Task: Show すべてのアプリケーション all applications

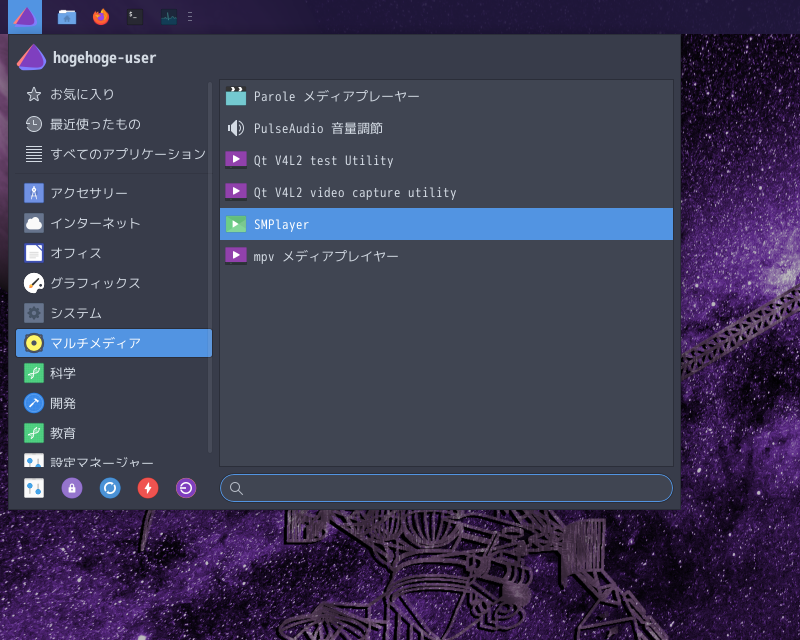Action: tap(114, 154)
